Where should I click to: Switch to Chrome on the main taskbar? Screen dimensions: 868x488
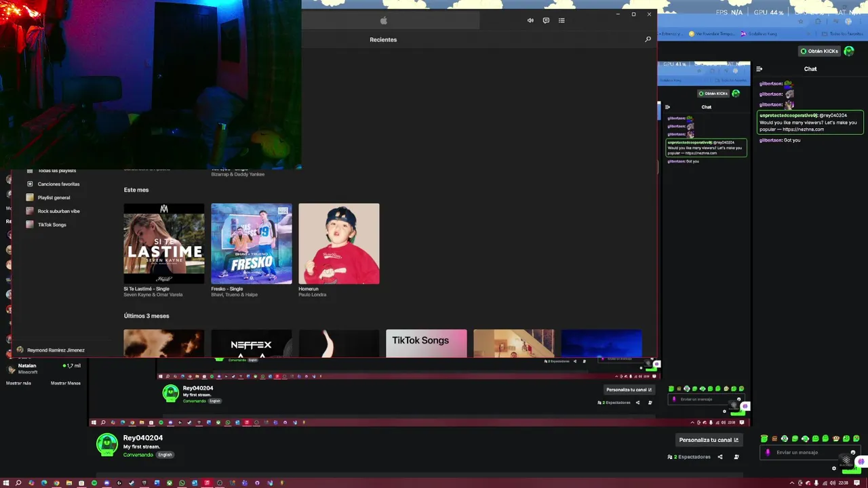56,483
